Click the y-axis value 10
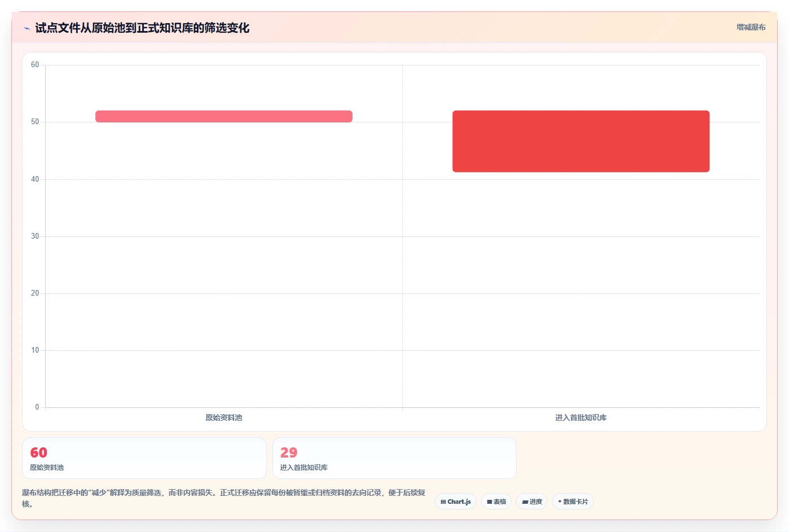 click(x=35, y=350)
